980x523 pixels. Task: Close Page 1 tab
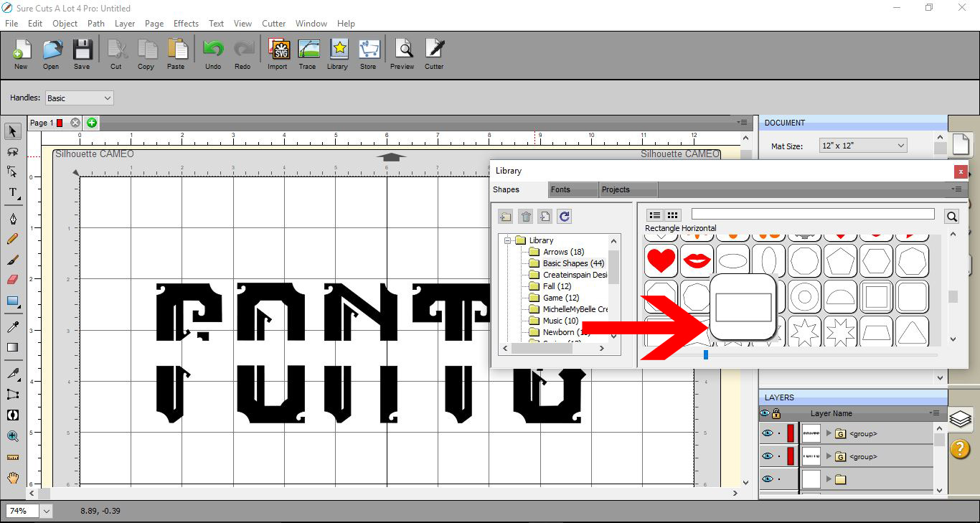[75, 123]
